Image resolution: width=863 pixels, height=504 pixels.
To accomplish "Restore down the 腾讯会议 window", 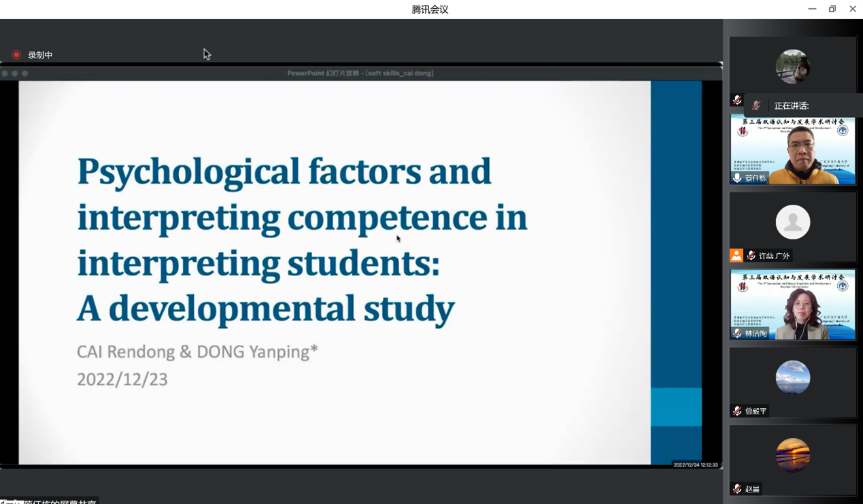I will (832, 9).
